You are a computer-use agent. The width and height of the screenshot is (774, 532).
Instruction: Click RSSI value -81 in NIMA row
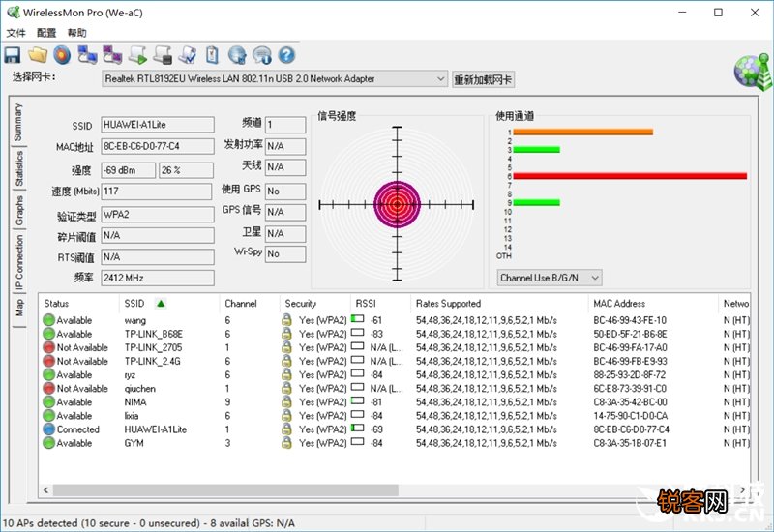click(x=376, y=402)
